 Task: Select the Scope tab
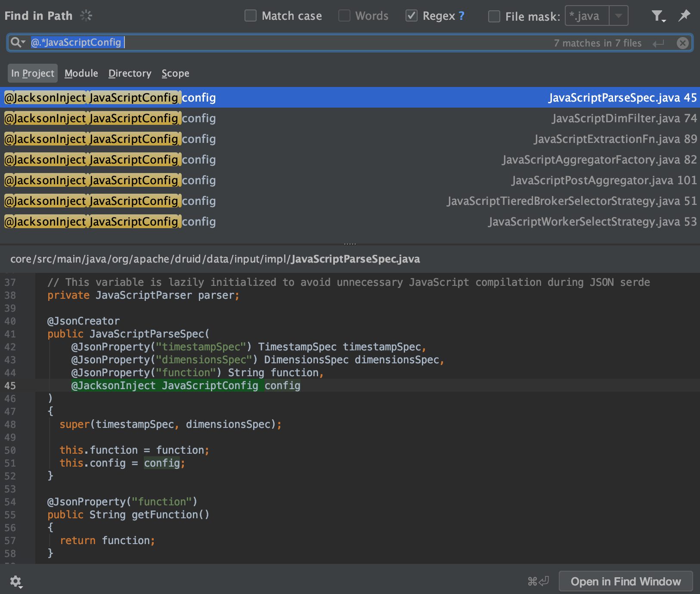pos(175,73)
